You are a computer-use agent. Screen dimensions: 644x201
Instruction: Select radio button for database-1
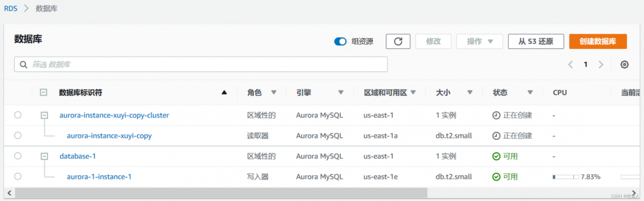(18, 156)
